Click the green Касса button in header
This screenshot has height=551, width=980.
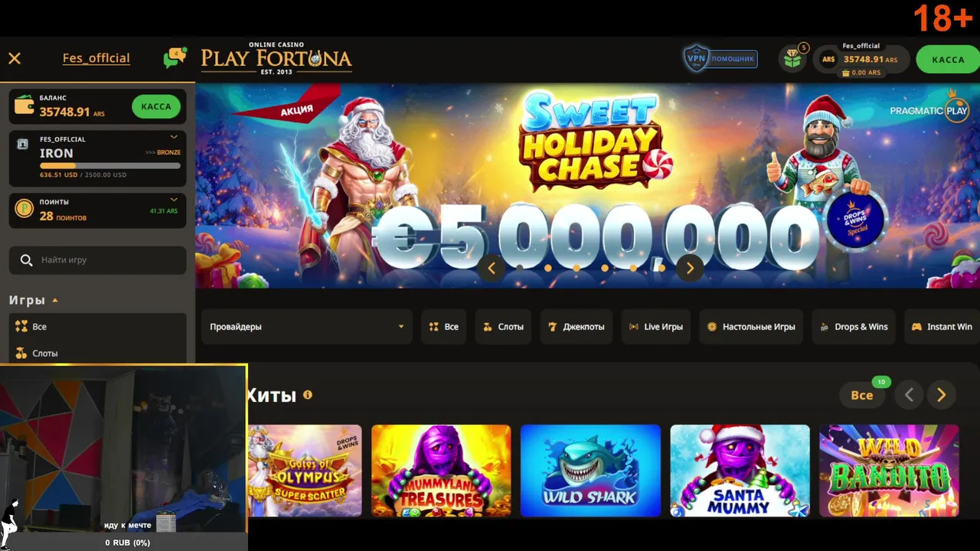point(948,59)
